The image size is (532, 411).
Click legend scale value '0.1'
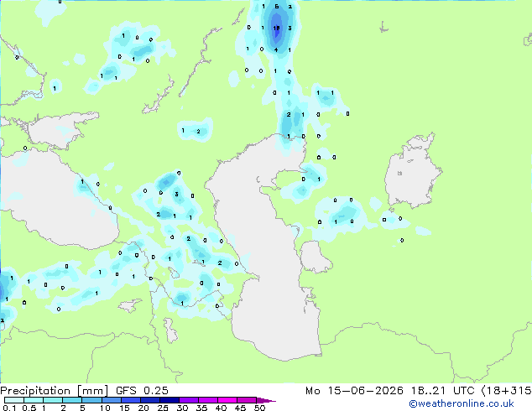9,408
